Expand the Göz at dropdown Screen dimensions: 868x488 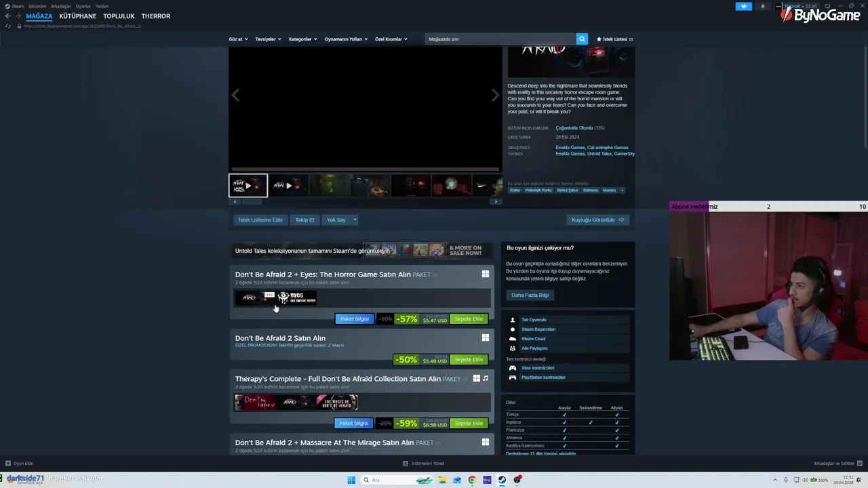(x=239, y=39)
